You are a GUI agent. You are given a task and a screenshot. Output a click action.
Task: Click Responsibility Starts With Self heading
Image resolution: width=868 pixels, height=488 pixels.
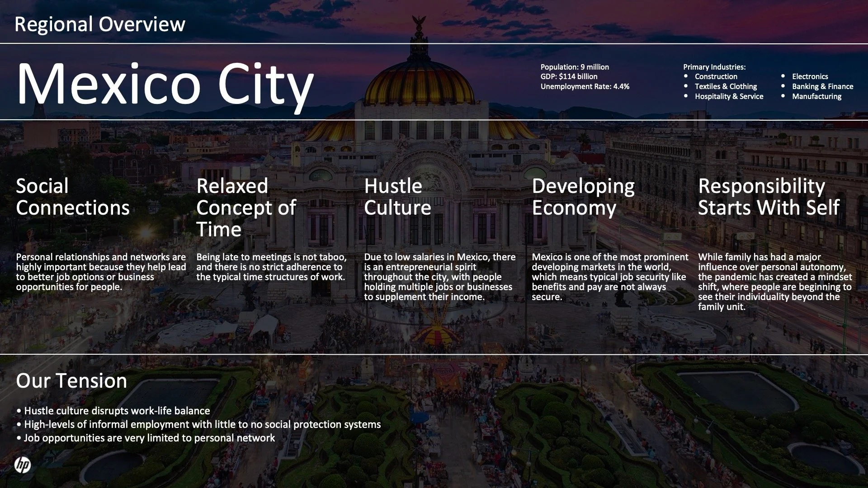[x=768, y=197]
